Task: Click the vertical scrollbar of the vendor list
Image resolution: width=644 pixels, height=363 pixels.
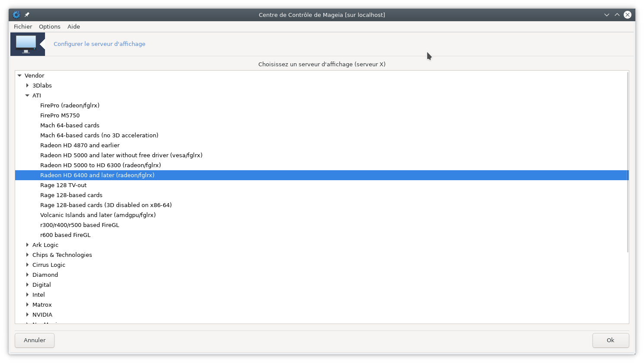Action: (x=628, y=162)
